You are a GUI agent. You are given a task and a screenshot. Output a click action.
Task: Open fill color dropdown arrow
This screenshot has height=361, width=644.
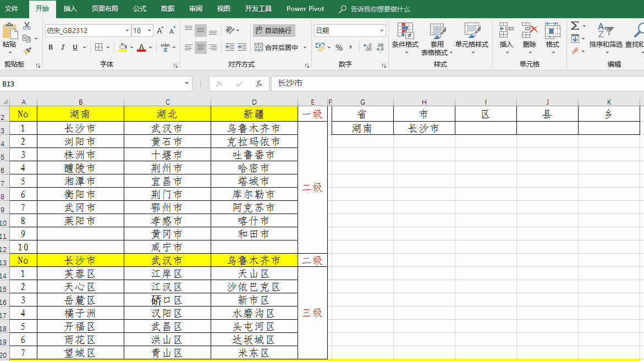tap(132, 48)
